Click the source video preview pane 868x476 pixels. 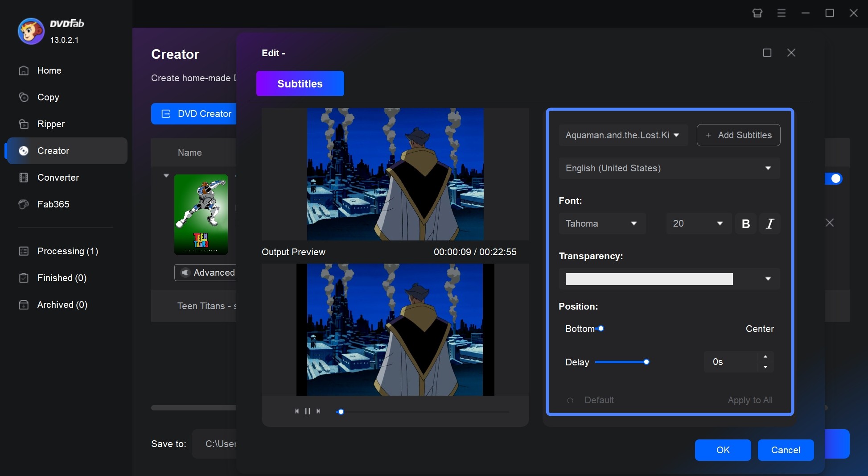coord(395,174)
